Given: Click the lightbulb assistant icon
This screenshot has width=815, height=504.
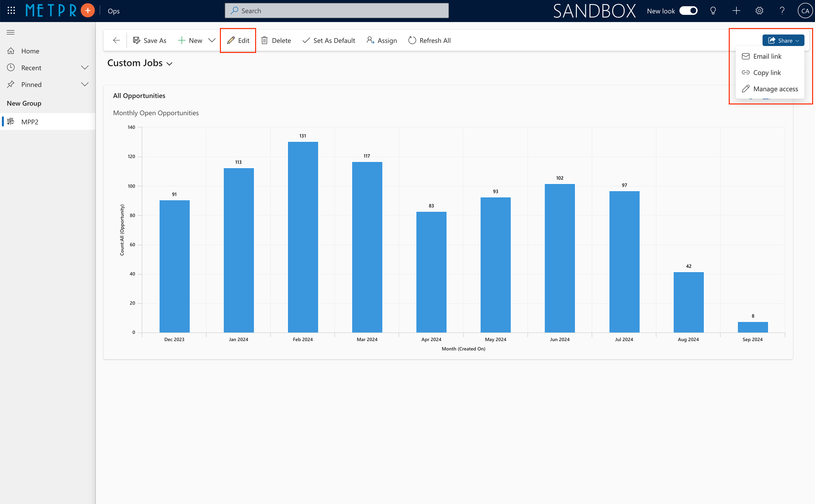Looking at the screenshot, I should coord(713,11).
